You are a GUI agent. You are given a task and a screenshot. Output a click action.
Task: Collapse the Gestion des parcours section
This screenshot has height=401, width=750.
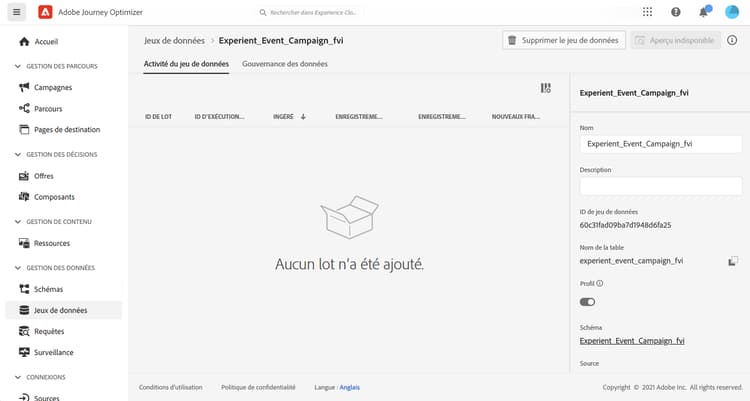pyautogui.click(x=18, y=66)
